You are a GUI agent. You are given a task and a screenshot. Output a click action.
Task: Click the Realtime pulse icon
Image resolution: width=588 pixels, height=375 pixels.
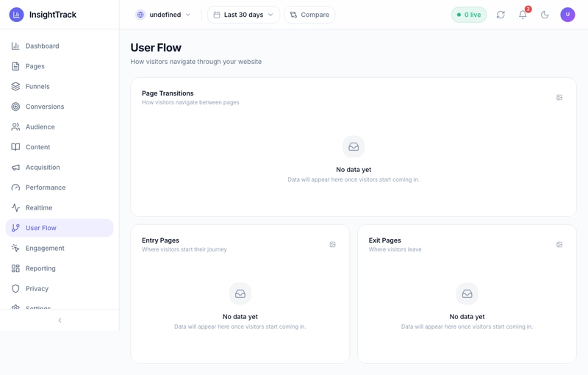click(15, 208)
